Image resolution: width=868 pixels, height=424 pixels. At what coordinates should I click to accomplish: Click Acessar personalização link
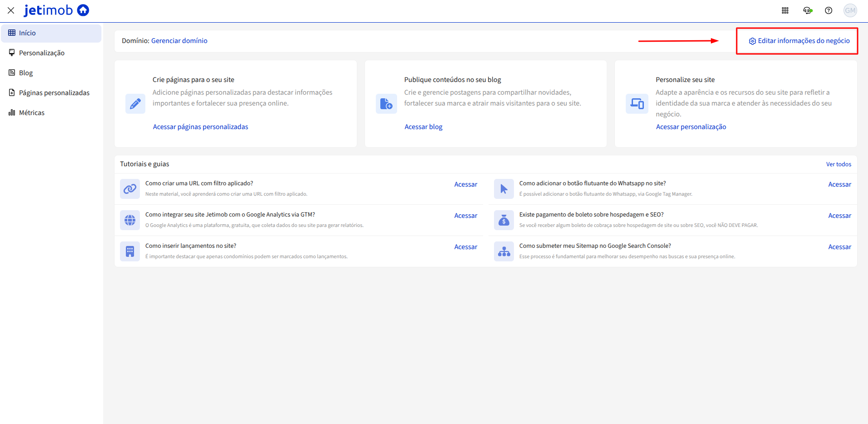(x=691, y=127)
